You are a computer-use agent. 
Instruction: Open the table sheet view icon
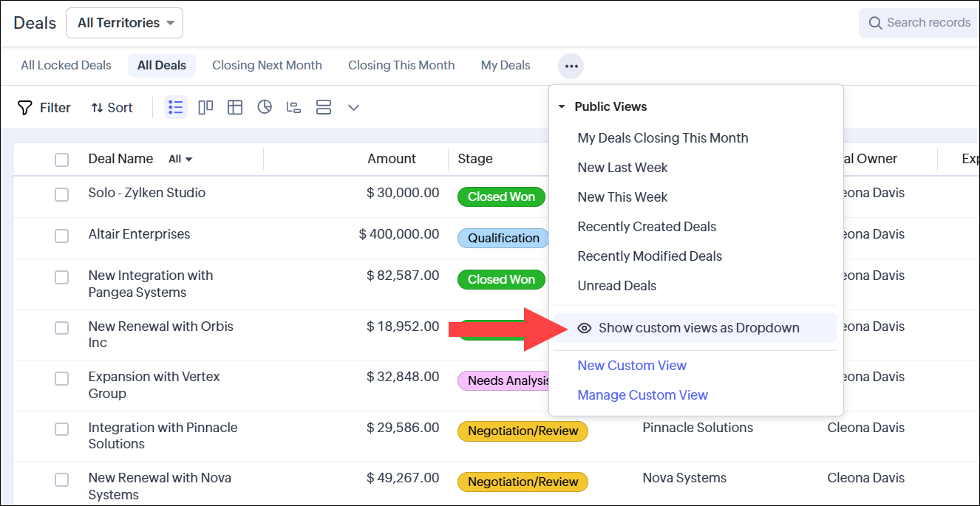click(235, 107)
